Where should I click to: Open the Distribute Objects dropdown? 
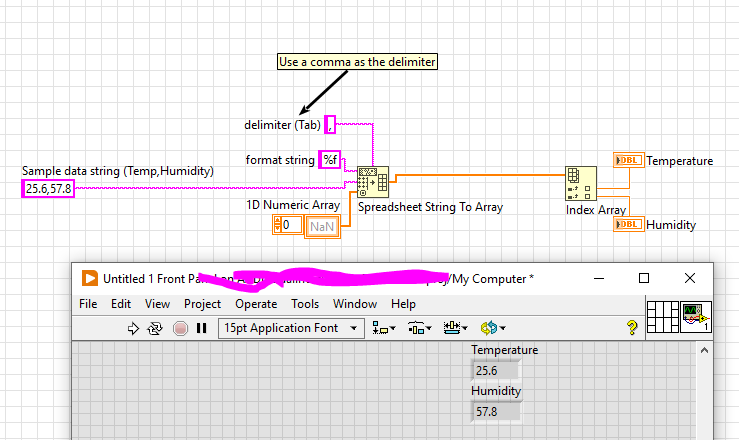pyautogui.click(x=418, y=328)
